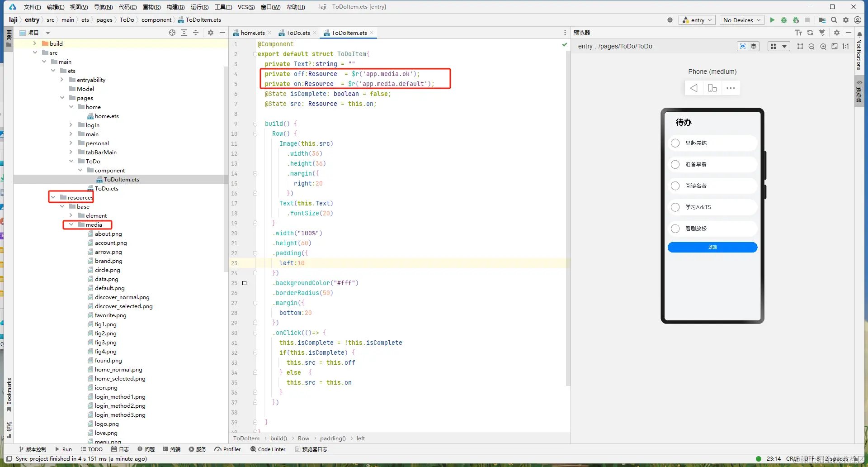Switch to the home.ets editor tab

252,33
